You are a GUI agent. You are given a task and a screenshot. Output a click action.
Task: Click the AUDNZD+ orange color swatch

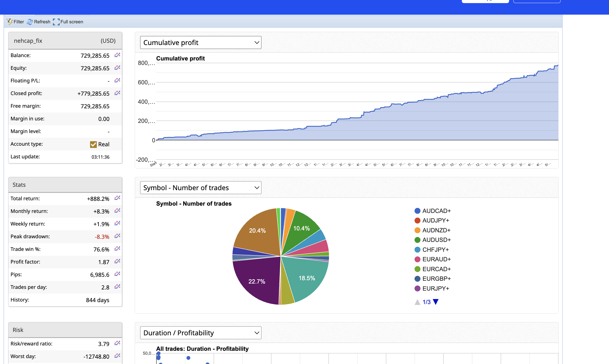pyautogui.click(x=417, y=230)
